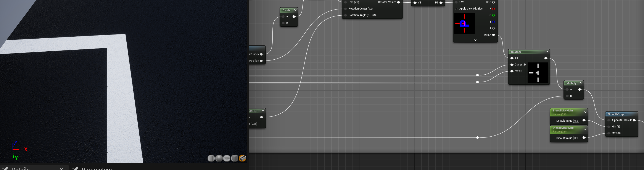The width and height of the screenshot is (644, 170).
Task: Edit the 4.0 constant value field
Action: click(x=254, y=124)
